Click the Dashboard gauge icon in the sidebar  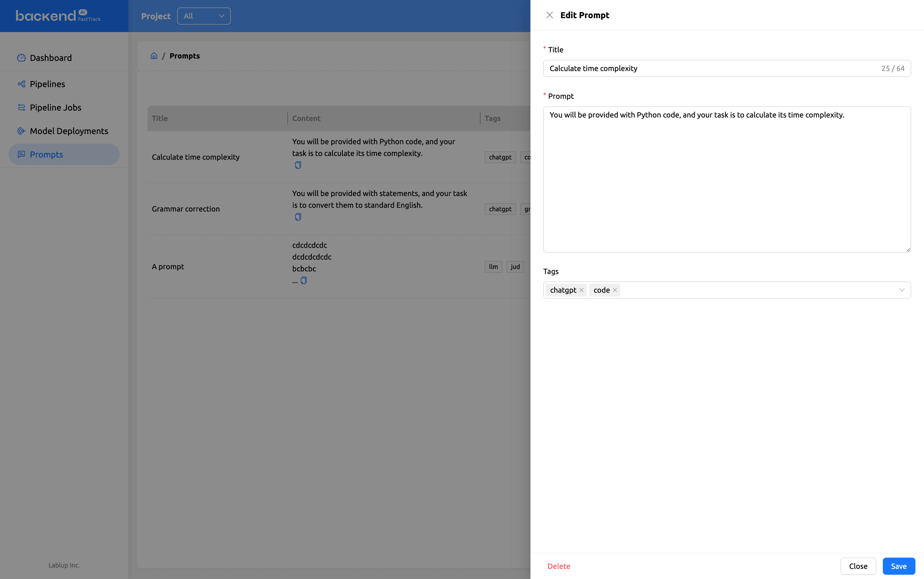(x=21, y=58)
